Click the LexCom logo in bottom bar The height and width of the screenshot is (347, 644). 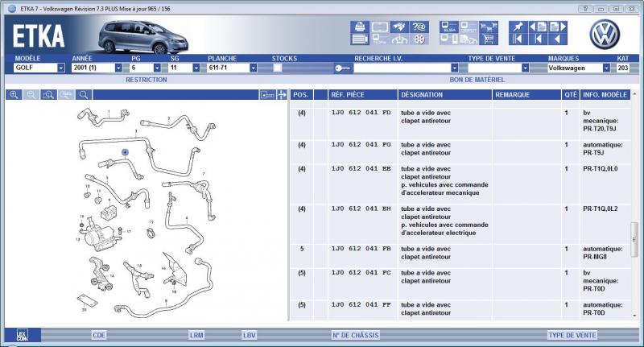(x=23, y=335)
